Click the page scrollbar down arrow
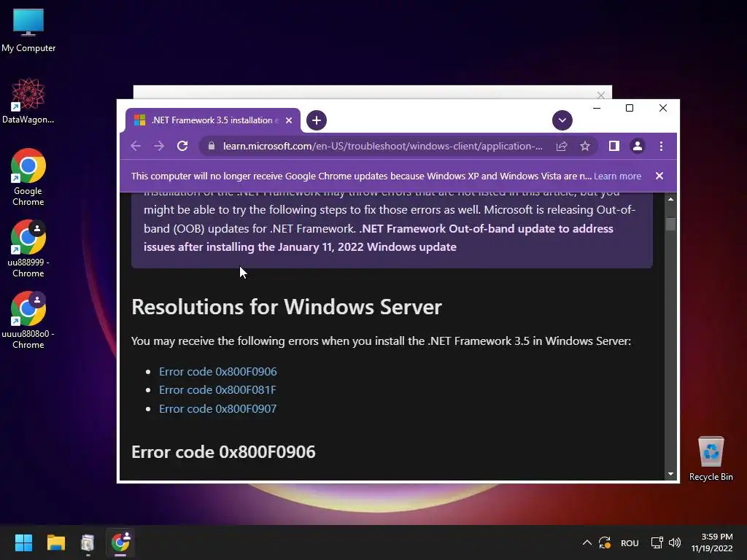 [x=671, y=474]
